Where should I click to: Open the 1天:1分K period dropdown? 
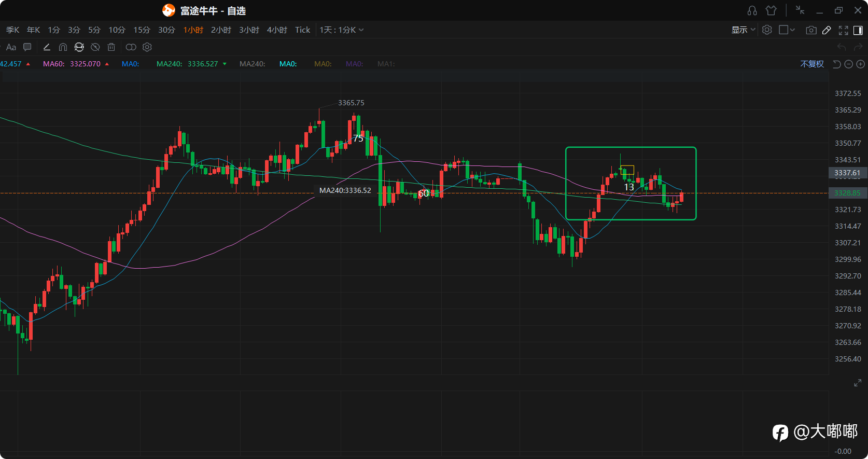click(x=342, y=30)
